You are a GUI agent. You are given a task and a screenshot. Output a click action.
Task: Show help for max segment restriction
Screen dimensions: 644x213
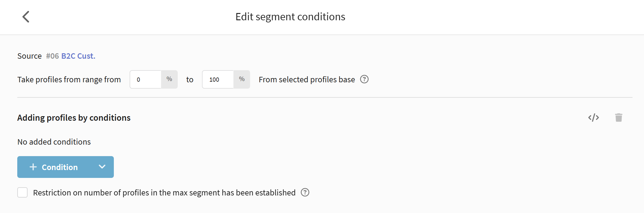[x=305, y=192]
